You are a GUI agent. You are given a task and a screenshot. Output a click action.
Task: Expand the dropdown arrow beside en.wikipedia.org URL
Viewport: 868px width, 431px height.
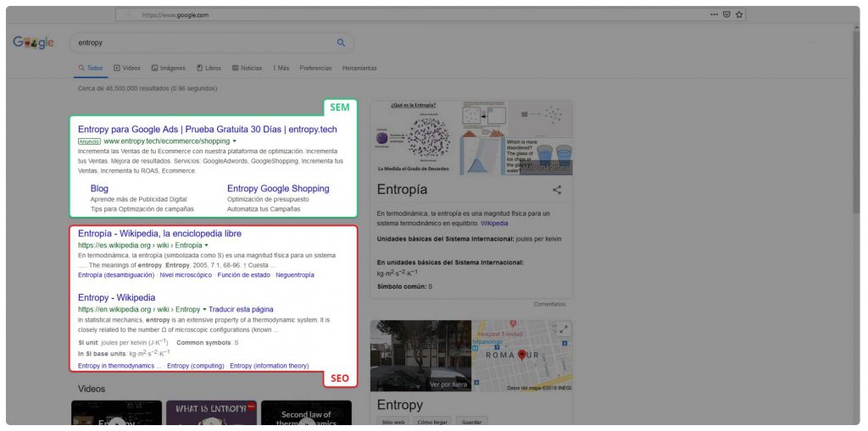[x=204, y=309]
